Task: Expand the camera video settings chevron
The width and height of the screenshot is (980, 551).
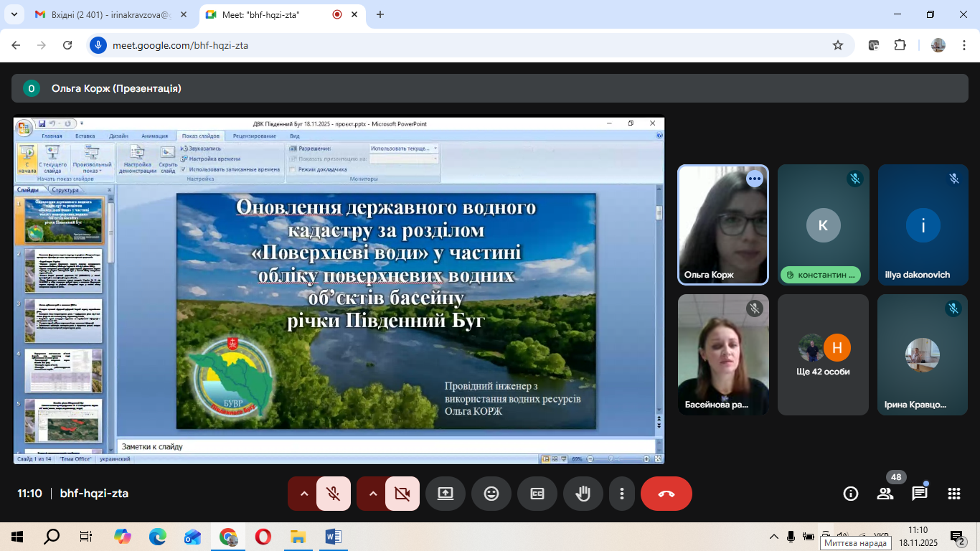Action: click(372, 494)
